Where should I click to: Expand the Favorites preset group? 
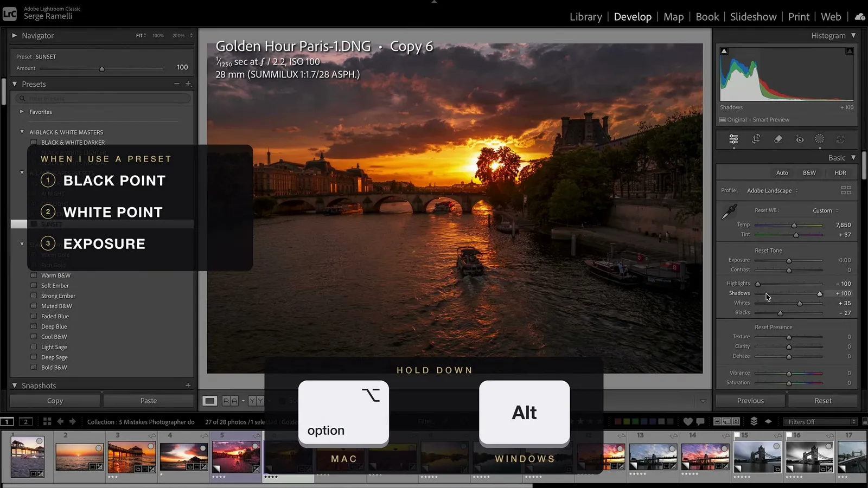(22, 112)
